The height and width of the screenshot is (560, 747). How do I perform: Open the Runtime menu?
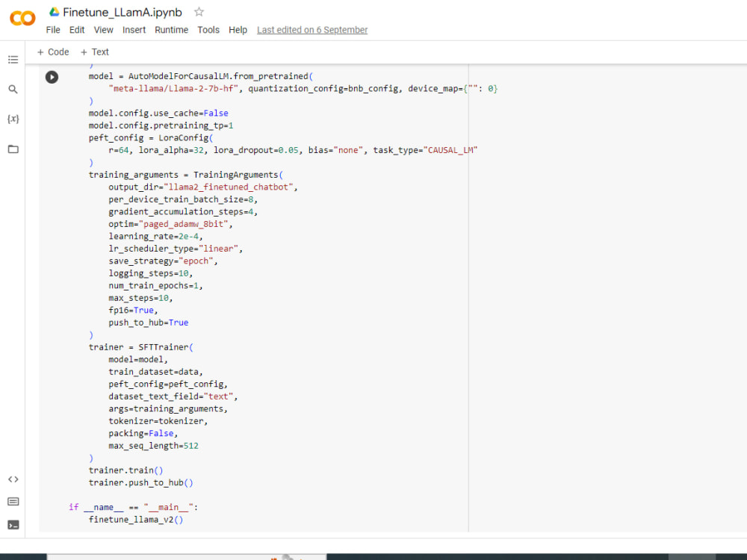(x=172, y=30)
